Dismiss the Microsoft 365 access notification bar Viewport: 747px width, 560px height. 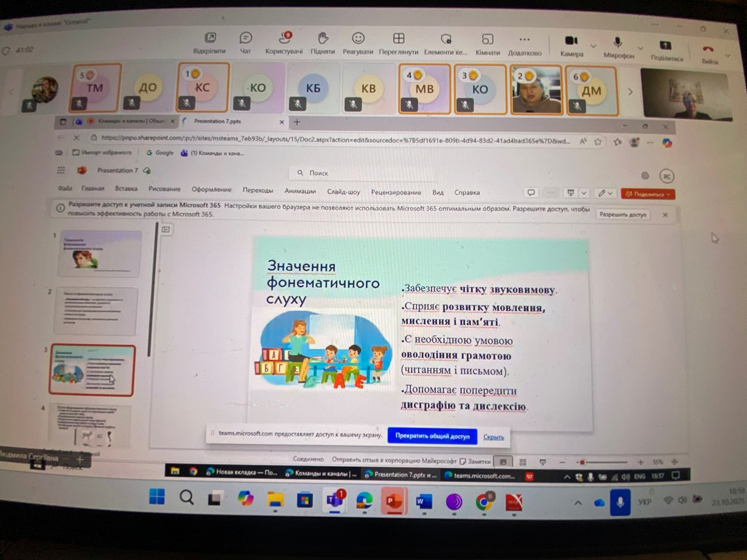(665, 215)
